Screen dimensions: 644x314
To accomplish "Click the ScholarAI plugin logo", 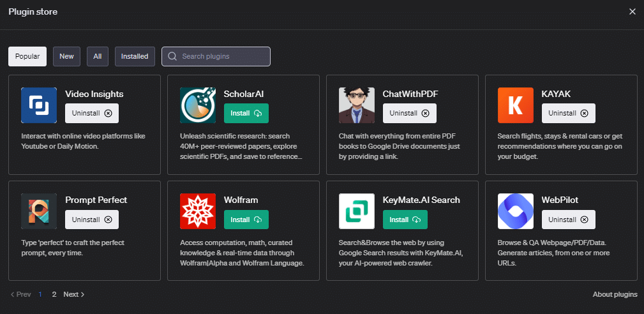I will click(x=198, y=105).
